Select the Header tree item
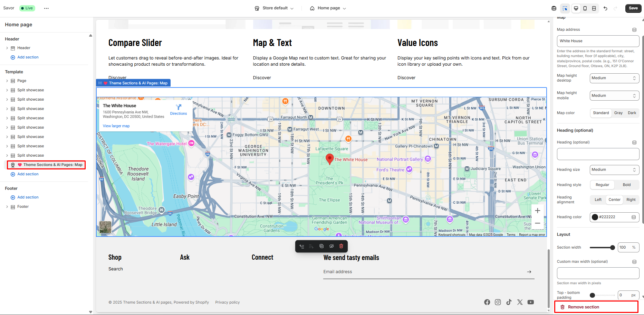This screenshot has width=644, height=315. [x=24, y=48]
